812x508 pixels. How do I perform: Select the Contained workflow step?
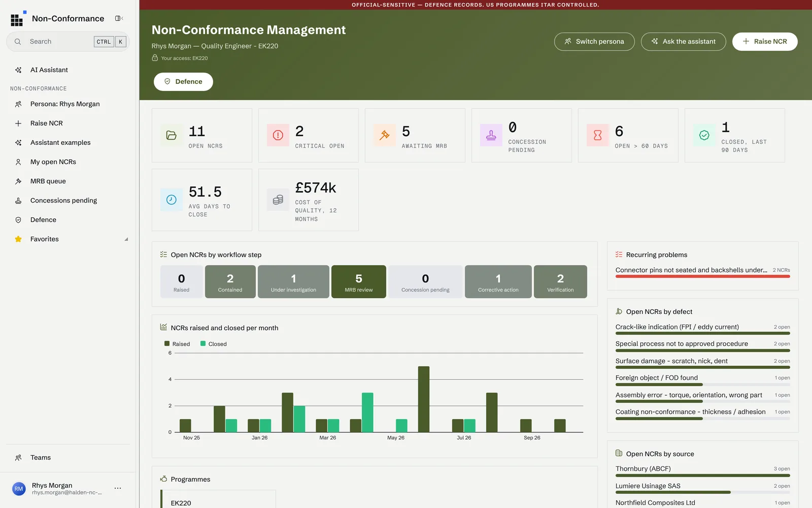tap(230, 281)
